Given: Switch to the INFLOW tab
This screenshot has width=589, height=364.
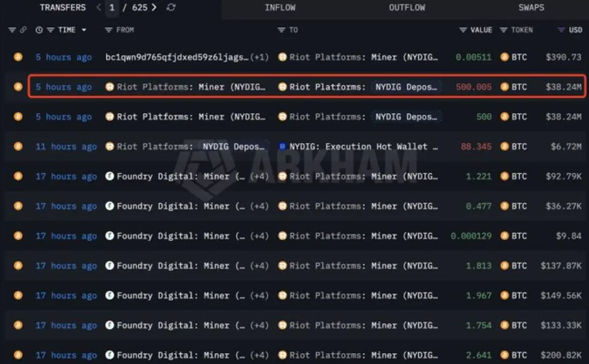Looking at the screenshot, I should click(x=280, y=8).
